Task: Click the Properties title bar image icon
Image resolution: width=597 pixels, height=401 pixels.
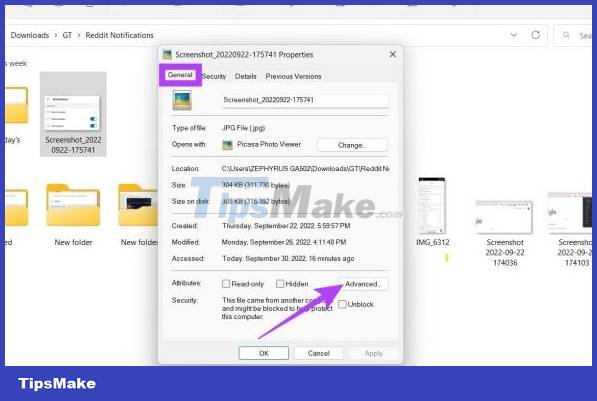Action: [x=167, y=54]
